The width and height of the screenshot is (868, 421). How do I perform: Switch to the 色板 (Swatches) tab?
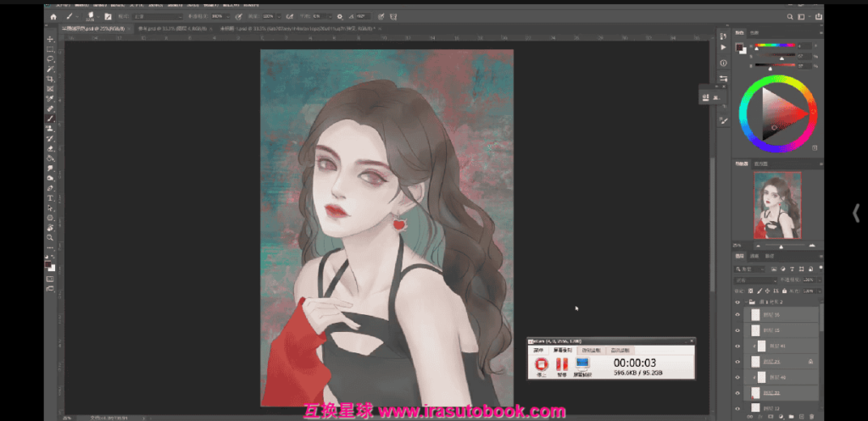[x=754, y=33]
